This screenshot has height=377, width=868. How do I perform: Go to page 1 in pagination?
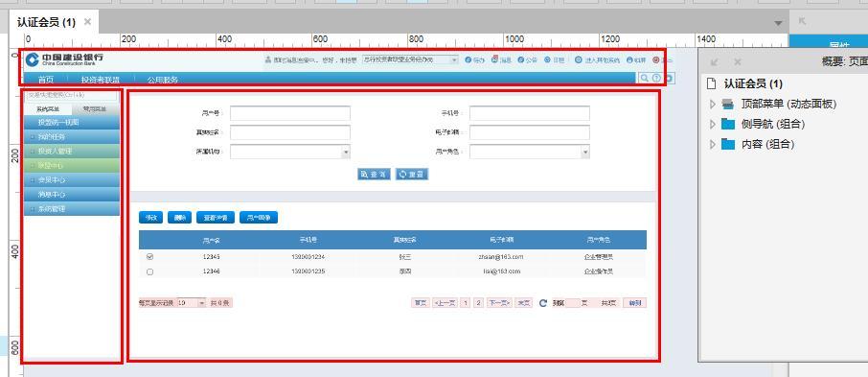pos(466,303)
